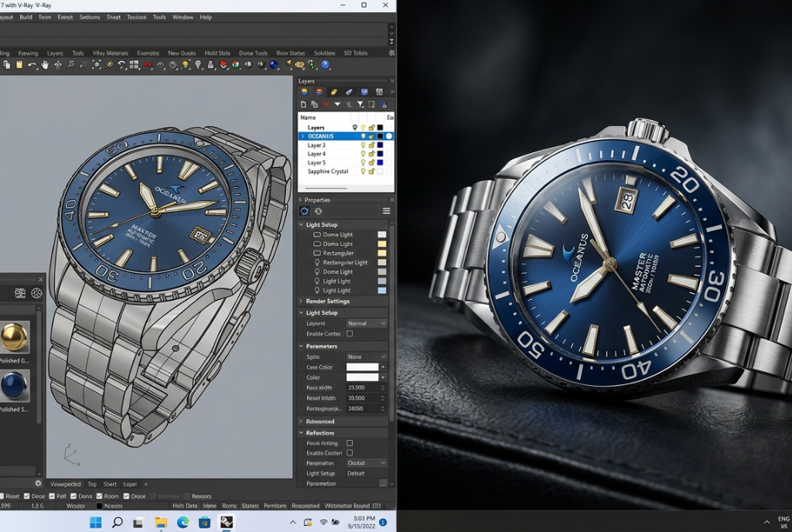Click the taskbar search magnifier
Image resolution: width=792 pixels, height=532 pixels.
coord(118,522)
